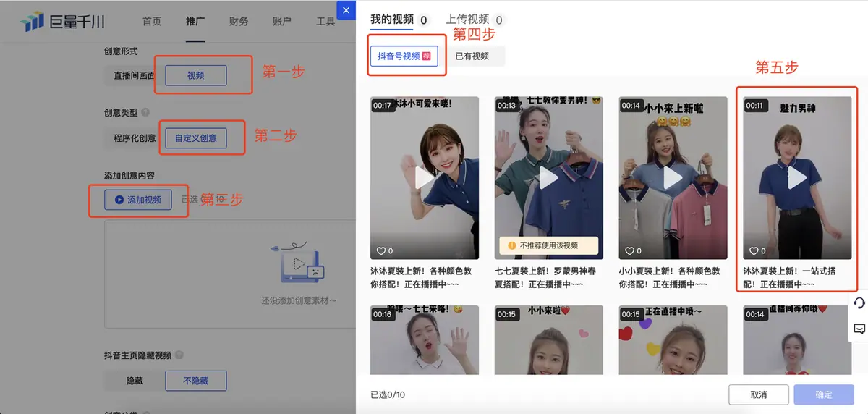
Task: Set homepage video to 隐藏
Action: (x=135, y=381)
